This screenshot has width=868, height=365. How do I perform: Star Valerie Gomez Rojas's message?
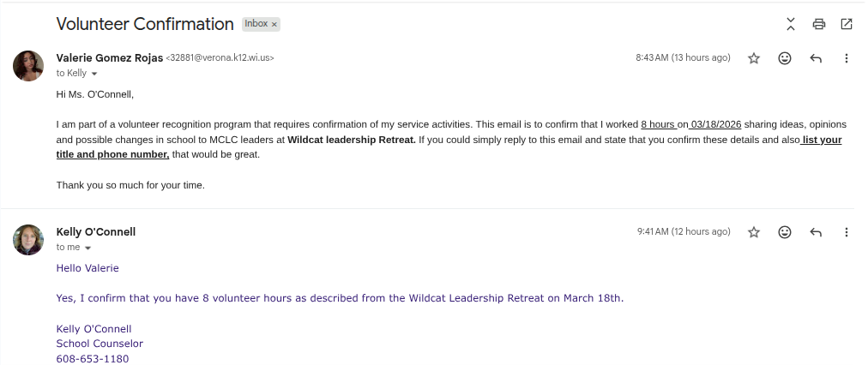point(754,58)
